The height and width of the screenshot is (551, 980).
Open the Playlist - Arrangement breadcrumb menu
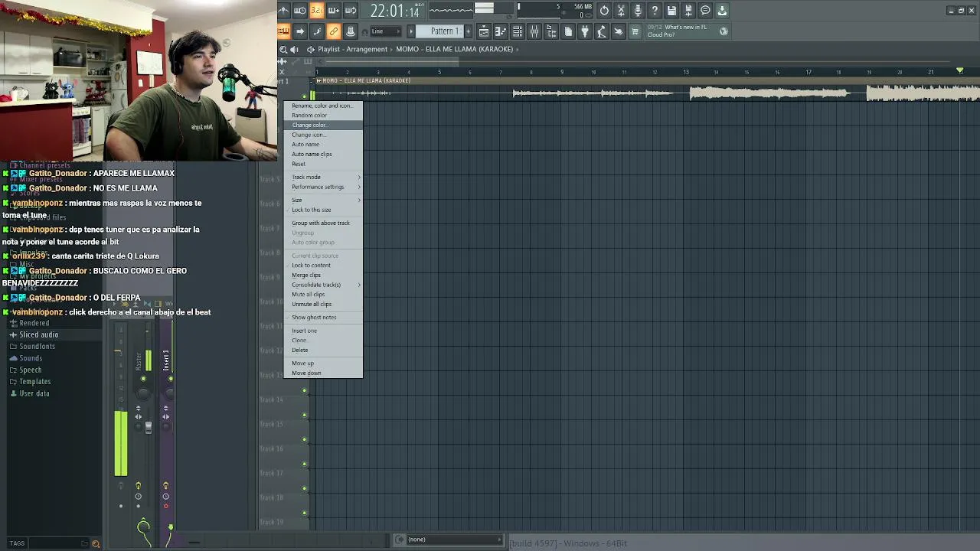[352, 49]
